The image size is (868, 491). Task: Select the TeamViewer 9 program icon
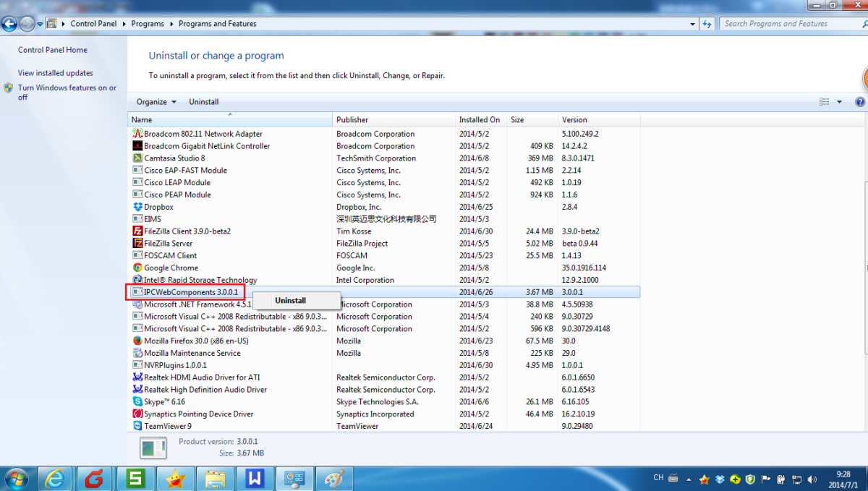coord(138,426)
